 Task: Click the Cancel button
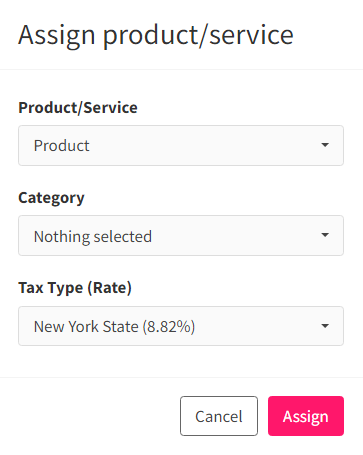pos(219,416)
